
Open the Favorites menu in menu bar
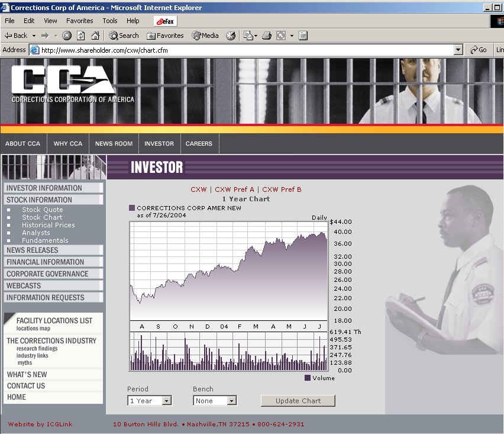pyautogui.click(x=80, y=21)
